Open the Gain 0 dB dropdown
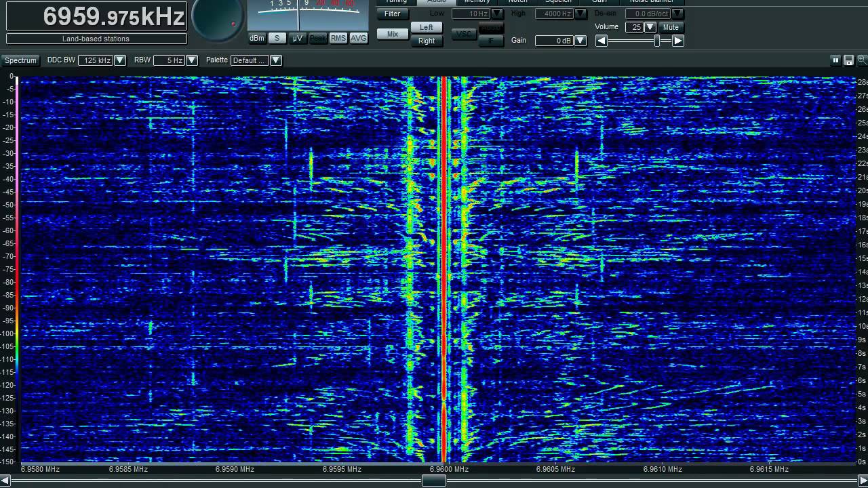868x488 pixels. point(580,41)
